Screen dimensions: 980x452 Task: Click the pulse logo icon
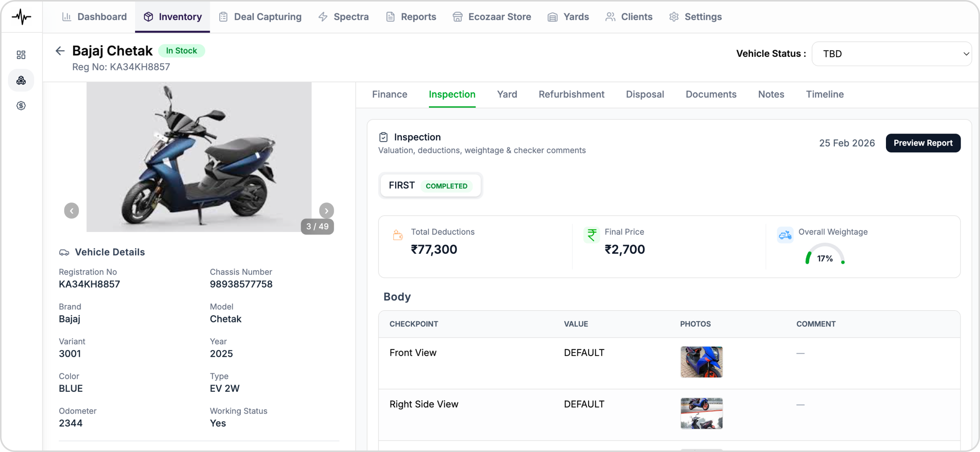21,17
